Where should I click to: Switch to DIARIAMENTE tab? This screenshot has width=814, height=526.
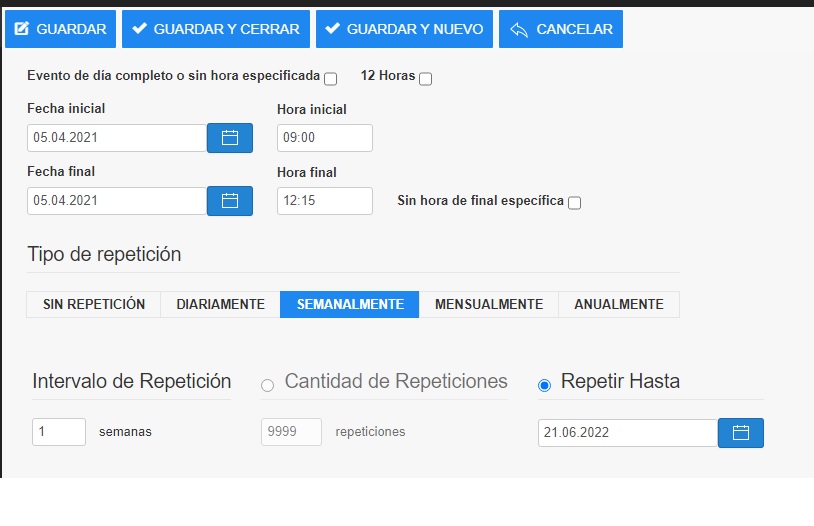coord(220,304)
